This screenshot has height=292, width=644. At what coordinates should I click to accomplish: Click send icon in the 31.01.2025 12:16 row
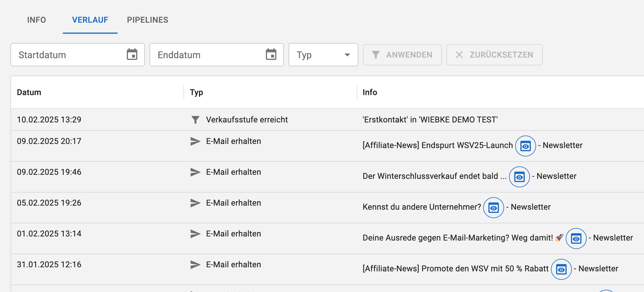pos(195,265)
